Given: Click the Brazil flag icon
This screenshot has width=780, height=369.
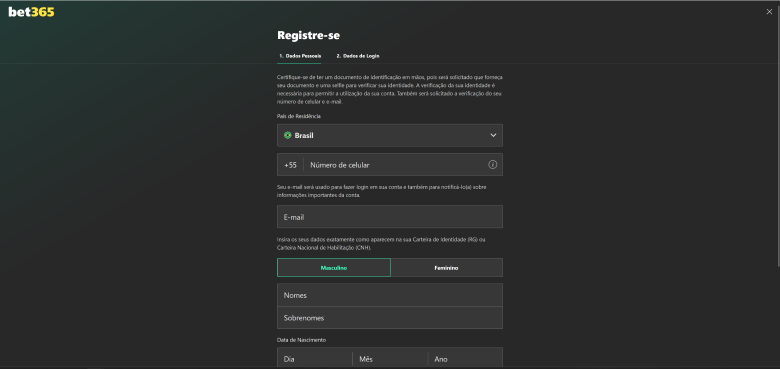Looking at the screenshot, I should click(288, 135).
